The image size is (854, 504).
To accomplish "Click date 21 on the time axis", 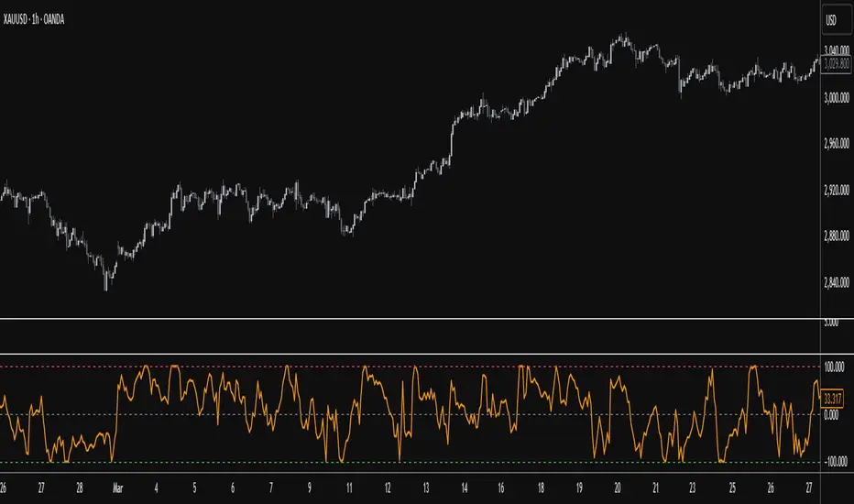I will click(656, 488).
